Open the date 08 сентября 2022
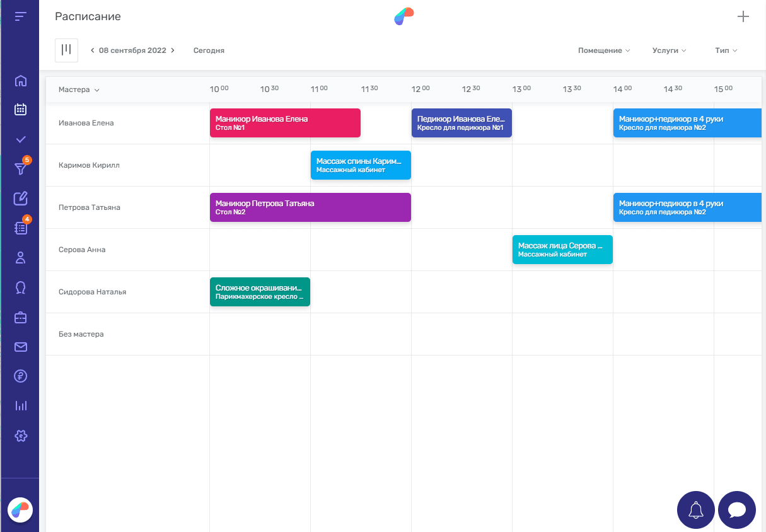Screen dimensions: 766x532 (132, 50)
